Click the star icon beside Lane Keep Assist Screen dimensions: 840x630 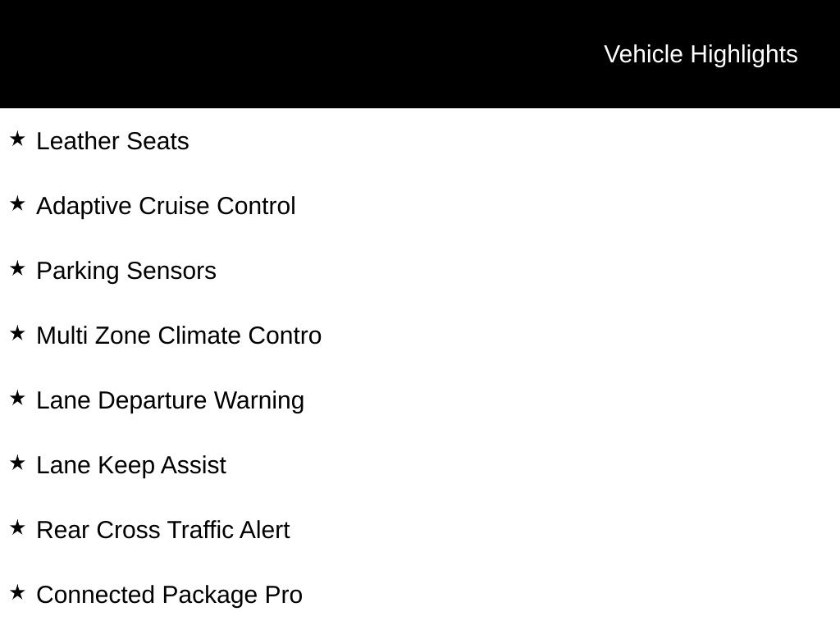pos(17,463)
